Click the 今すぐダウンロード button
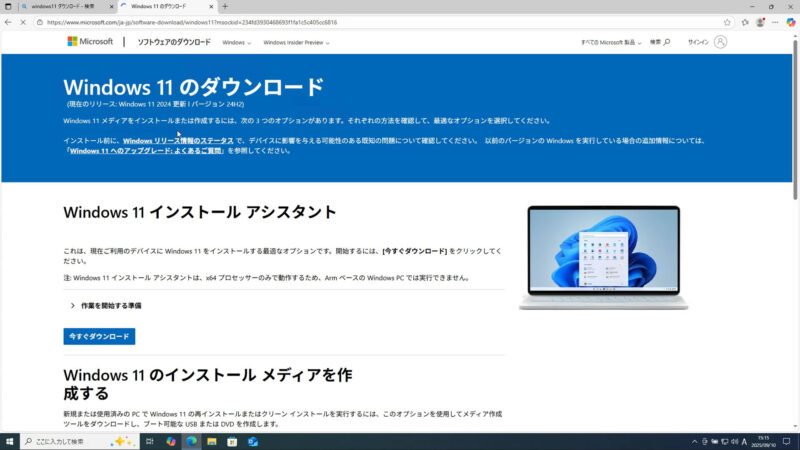800x450 pixels. 99,337
